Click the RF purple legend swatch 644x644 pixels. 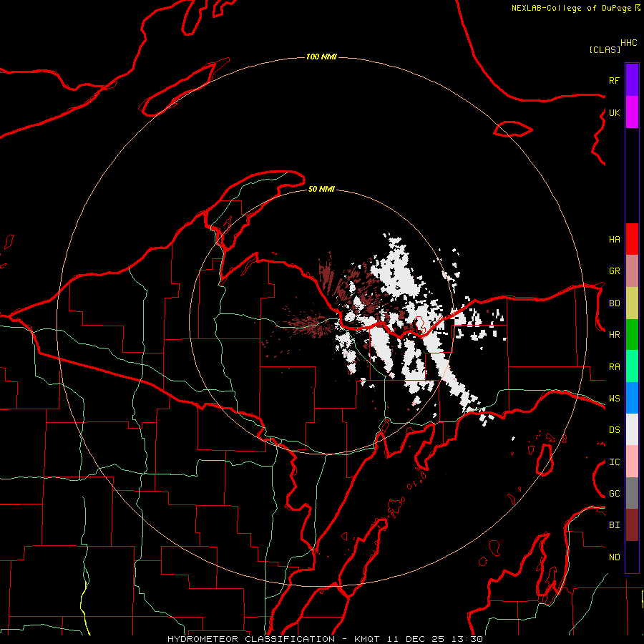(632, 80)
